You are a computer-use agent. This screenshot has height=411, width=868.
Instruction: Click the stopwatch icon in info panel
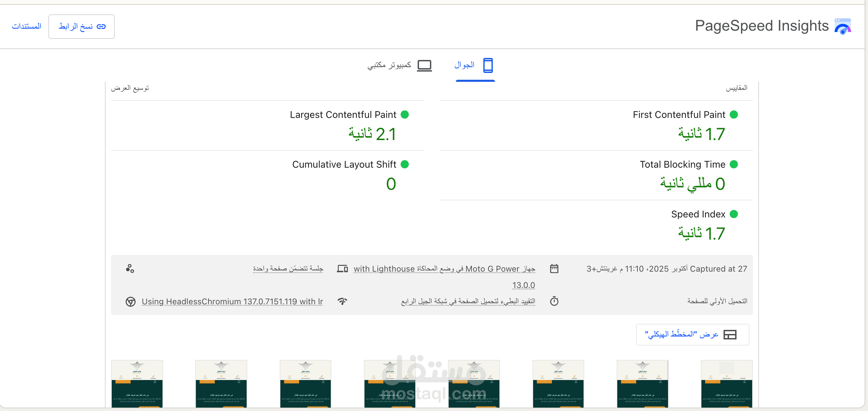[x=554, y=301]
